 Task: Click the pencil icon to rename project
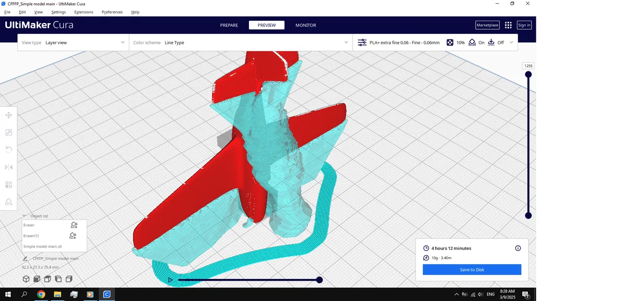[x=25, y=259]
